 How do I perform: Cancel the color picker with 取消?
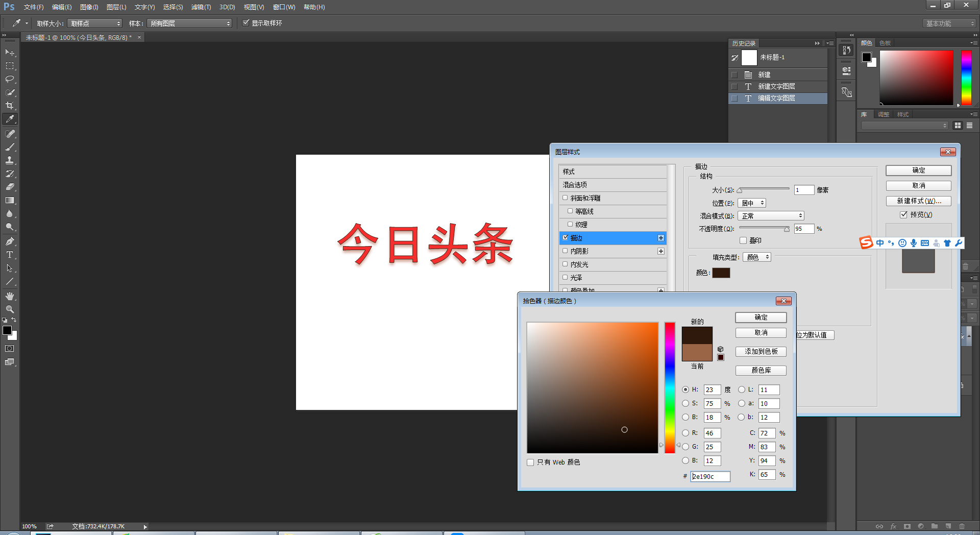point(761,333)
